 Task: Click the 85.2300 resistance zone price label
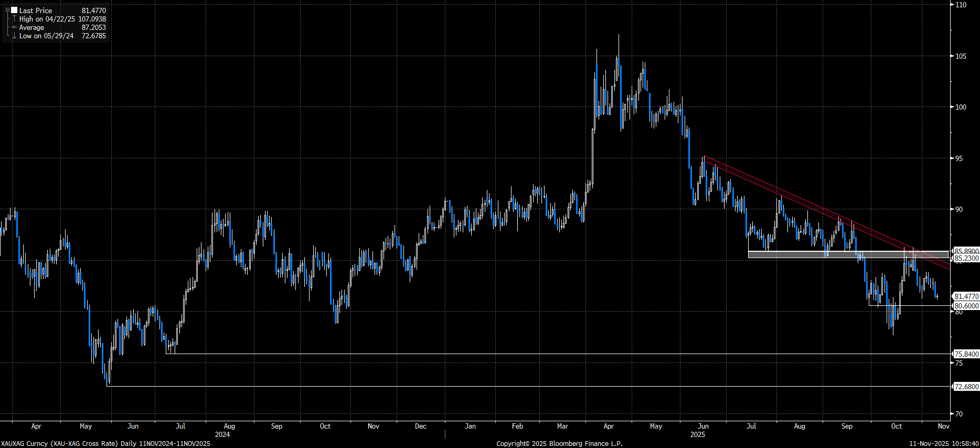(966, 258)
